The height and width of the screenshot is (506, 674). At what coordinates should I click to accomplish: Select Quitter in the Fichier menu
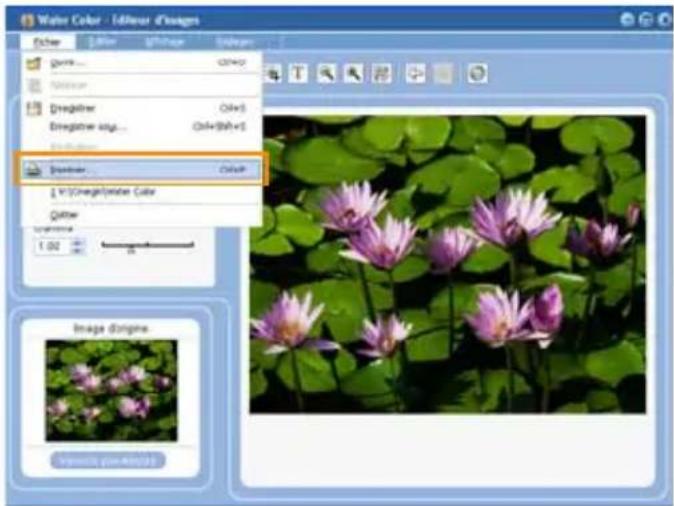point(64,213)
